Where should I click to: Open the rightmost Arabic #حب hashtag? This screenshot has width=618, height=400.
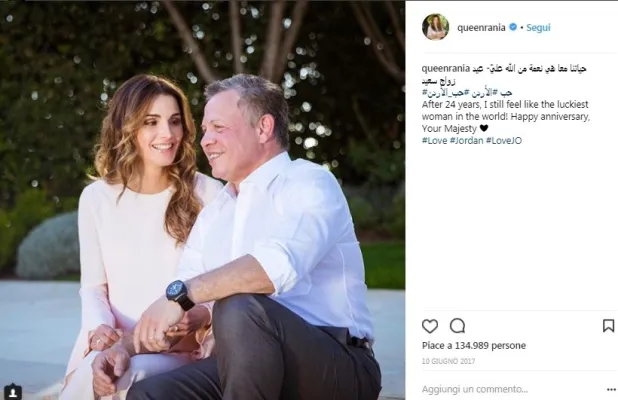[x=504, y=93]
